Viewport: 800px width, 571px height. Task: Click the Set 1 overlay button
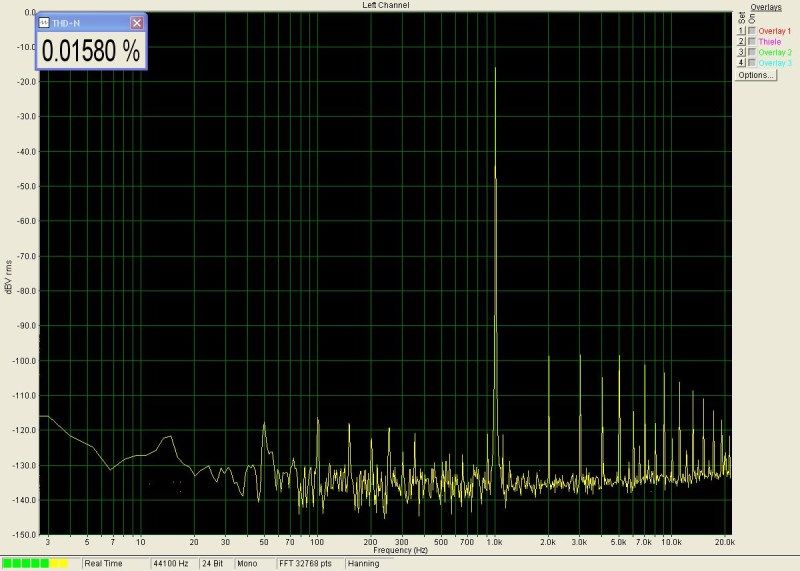point(741,31)
